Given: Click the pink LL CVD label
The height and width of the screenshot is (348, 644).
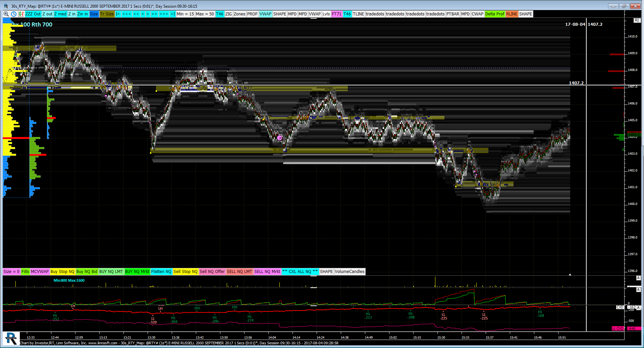Looking at the screenshot, I should coord(618,329).
